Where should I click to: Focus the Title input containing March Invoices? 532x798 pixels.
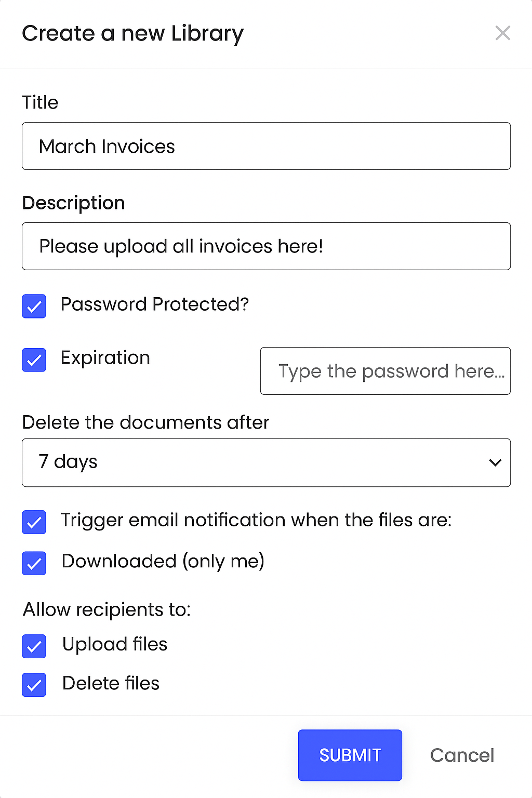(x=266, y=146)
